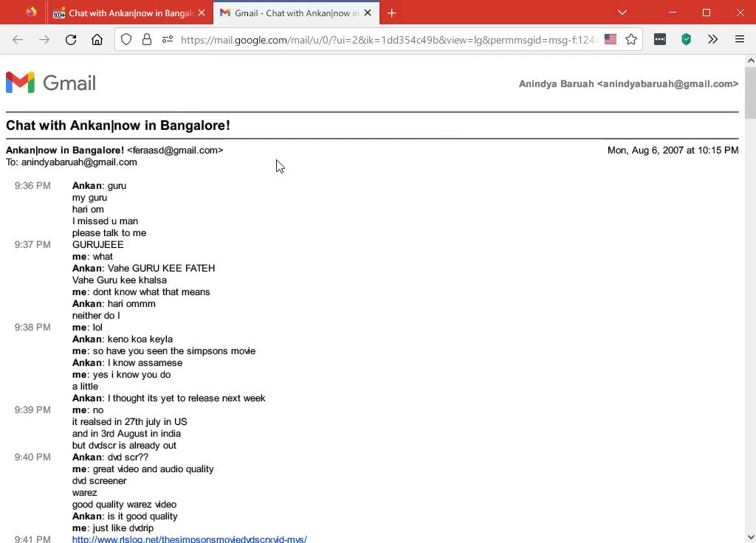Click the back navigation arrow
Image resolution: width=756 pixels, height=543 pixels.
tap(18, 40)
